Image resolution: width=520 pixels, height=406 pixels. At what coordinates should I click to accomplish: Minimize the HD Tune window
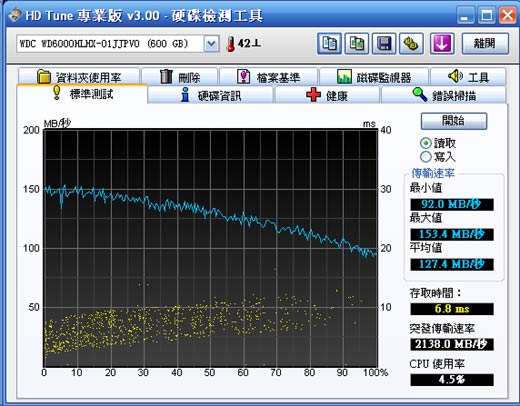pyautogui.click(x=465, y=15)
